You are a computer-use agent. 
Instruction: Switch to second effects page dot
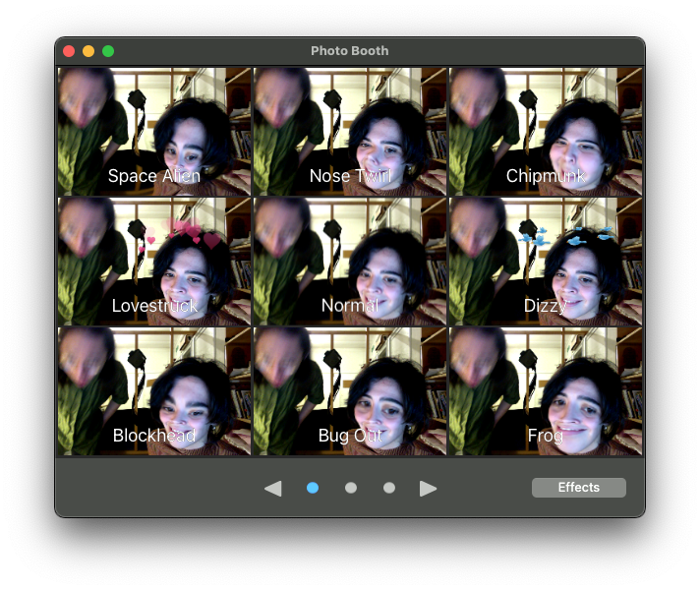point(351,488)
